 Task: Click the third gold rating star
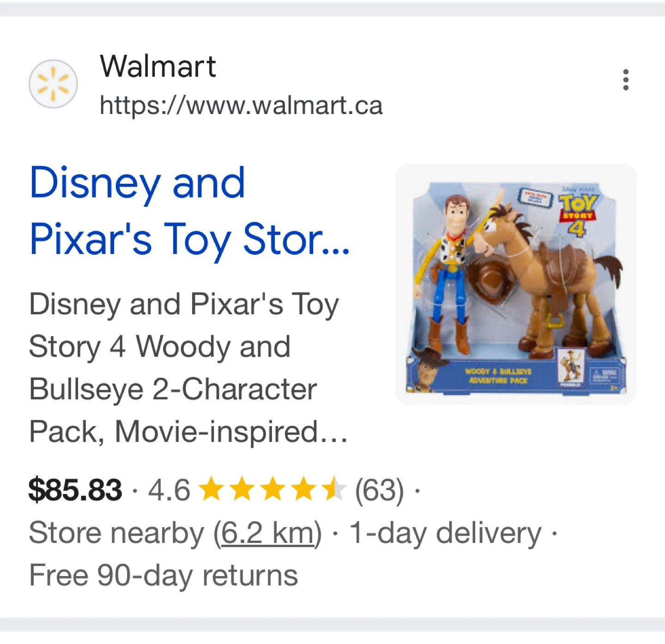point(273,489)
